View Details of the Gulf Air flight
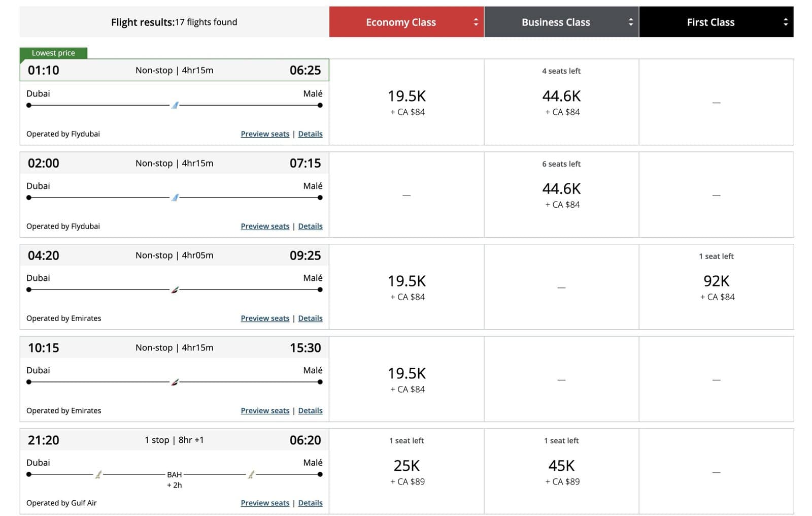 (x=310, y=503)
